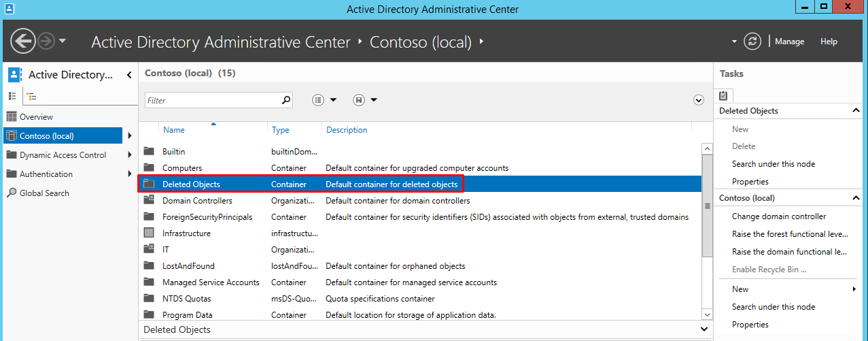Switch navigation pane to list view icon
Image resolution: width=868 pixels, height=341 pixels.
pyautogui.click(x=12, y=96)
